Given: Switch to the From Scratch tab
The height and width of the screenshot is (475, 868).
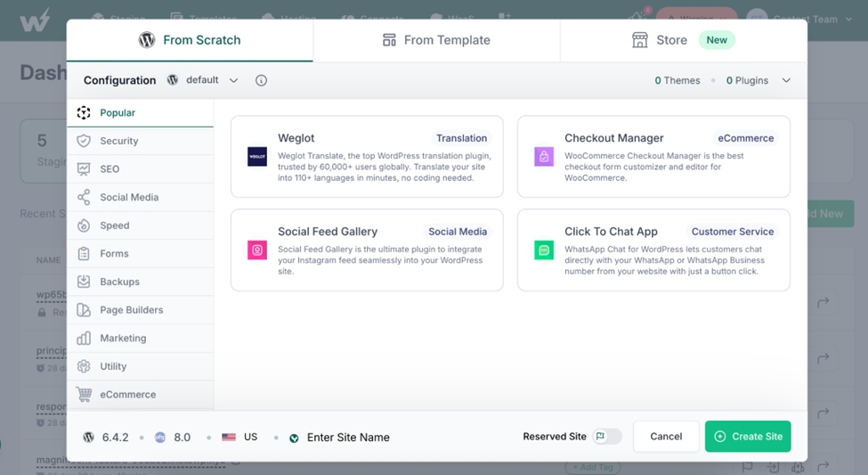Looking at the screenshot, I should tap(190, 40).
